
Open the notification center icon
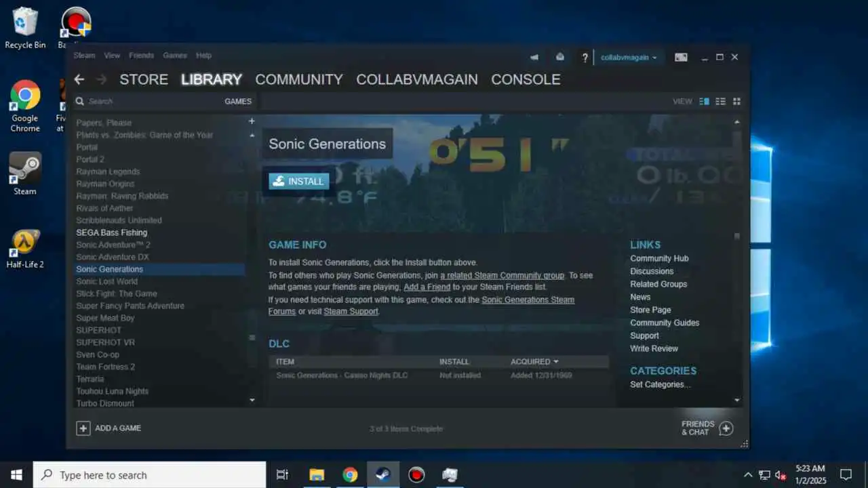846,474
